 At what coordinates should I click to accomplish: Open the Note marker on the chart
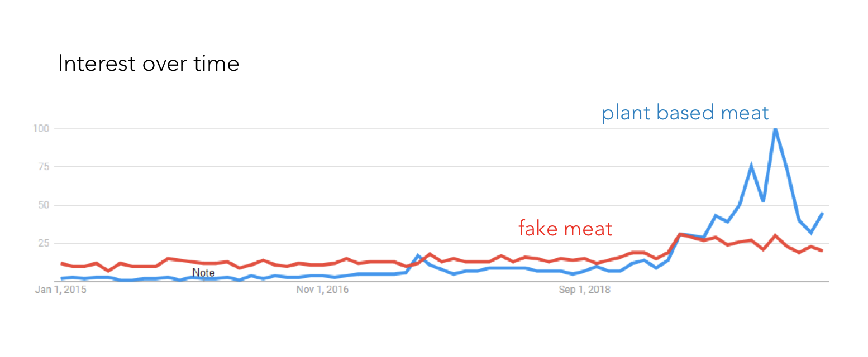click(203, 273)
